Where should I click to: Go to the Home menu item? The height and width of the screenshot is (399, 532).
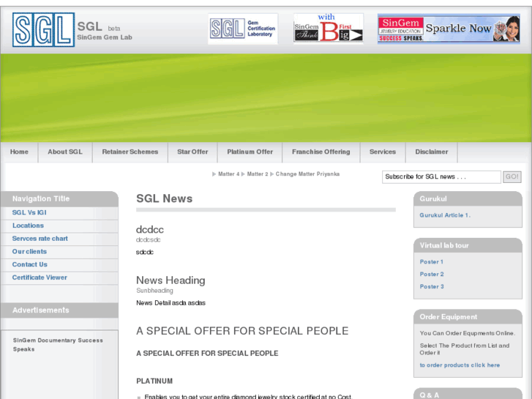[19, 152]
